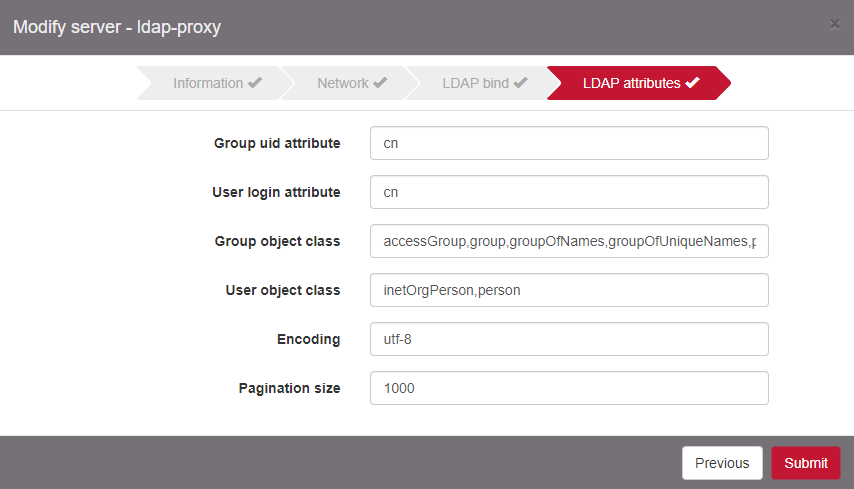Viewport: 854px width, 489px height.
Task: Switch to the Network wizard step
Action: pos(343,83)
